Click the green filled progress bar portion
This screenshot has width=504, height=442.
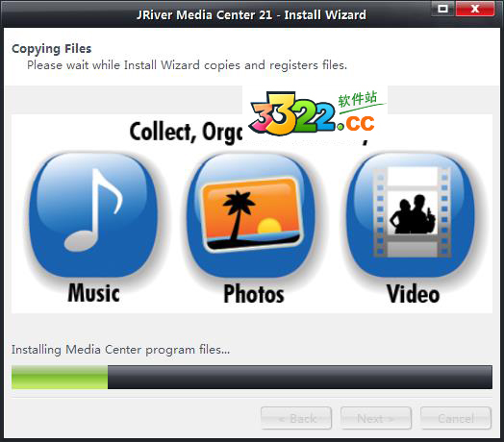click(x=60, y=377)
